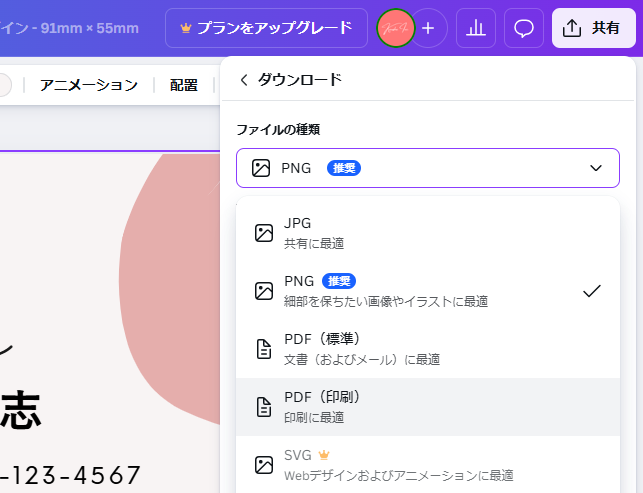Click the 共有 share button
Viewport: 643px width, 493px height.
[x=593, y=28]
